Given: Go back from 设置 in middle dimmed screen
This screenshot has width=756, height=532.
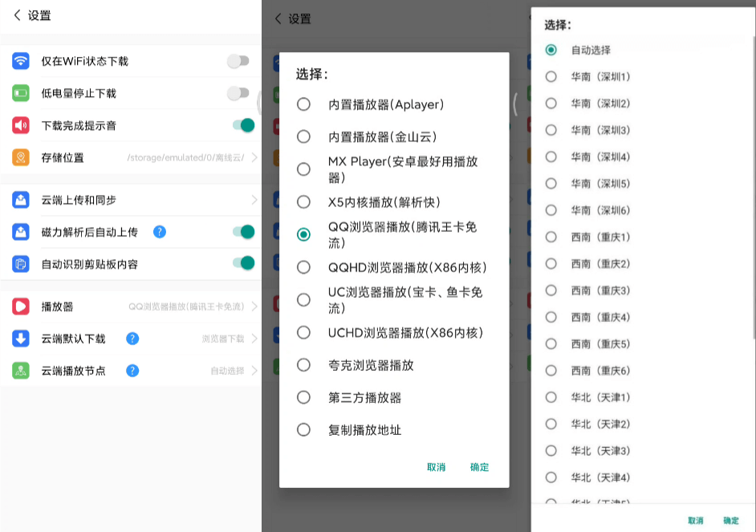Looking at the screenshot, I should tap(278, 18).
